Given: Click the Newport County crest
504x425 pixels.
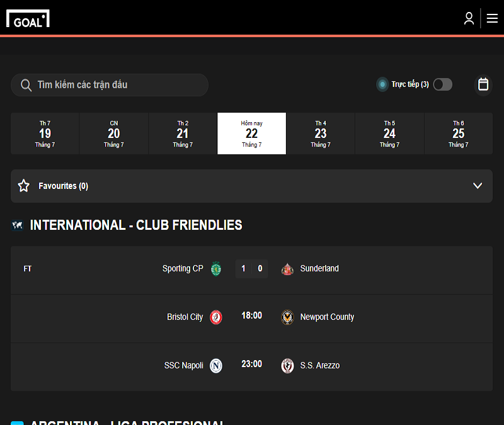Looking at the screenshot, I should click(287, 317).
